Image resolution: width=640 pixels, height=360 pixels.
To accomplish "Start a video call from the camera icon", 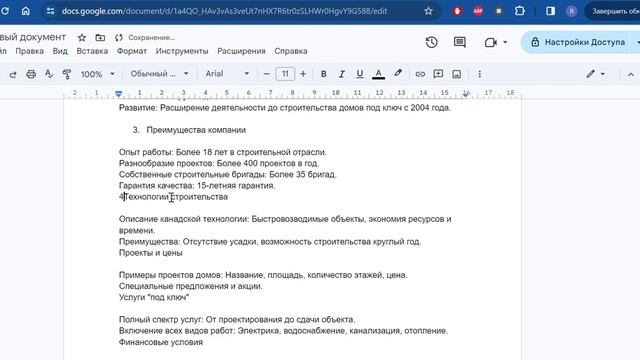I will point(491,42).
